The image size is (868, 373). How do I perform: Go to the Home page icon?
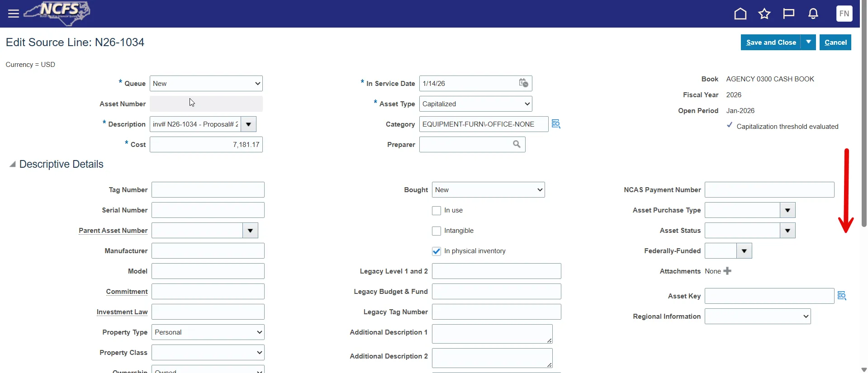[x=740, y=14]
